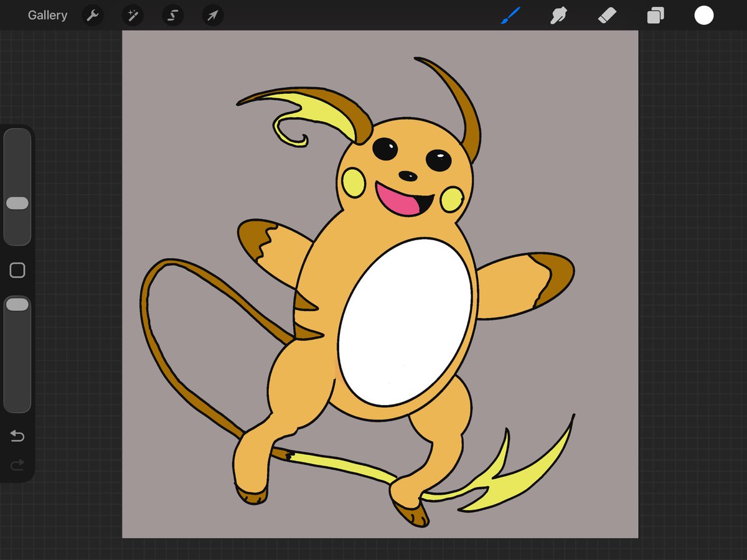This screenshot has width=747, height=560.
Task: Tap the square Modify button in the sidebar
Action: [x=17, y=270]
